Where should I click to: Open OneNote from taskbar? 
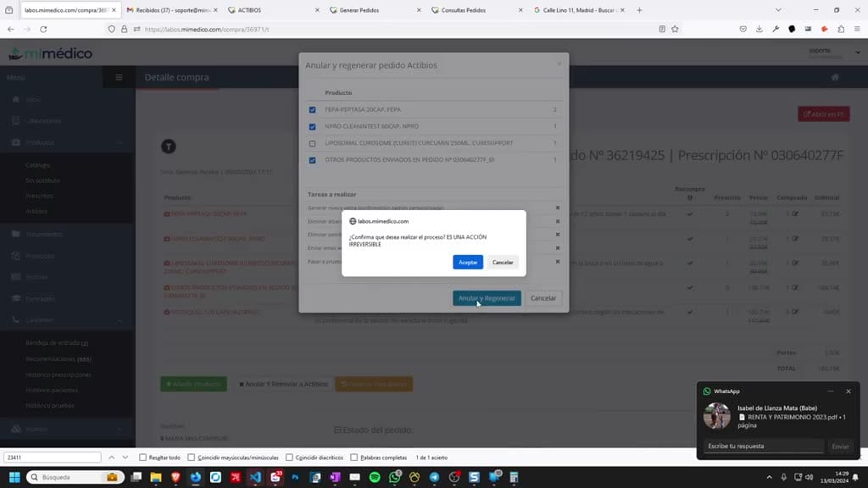[335, 477]
